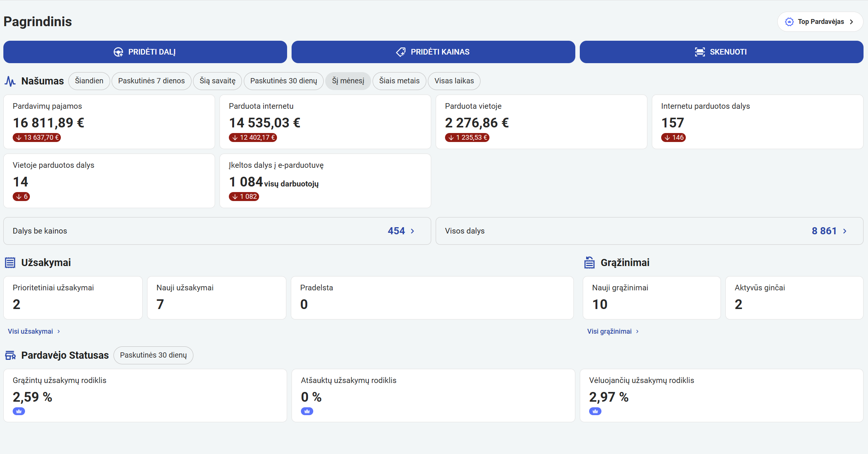
Task: Click the 2,97 % late orders value
Action: pos(609,397)
